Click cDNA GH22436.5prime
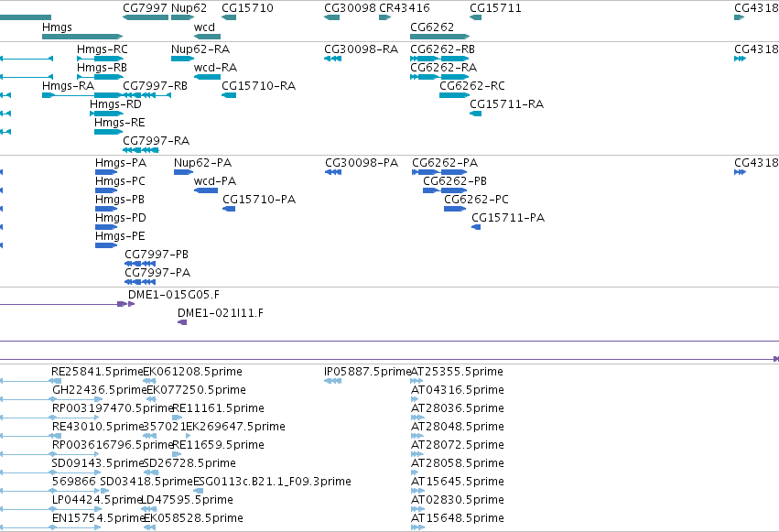 (100, 390)
